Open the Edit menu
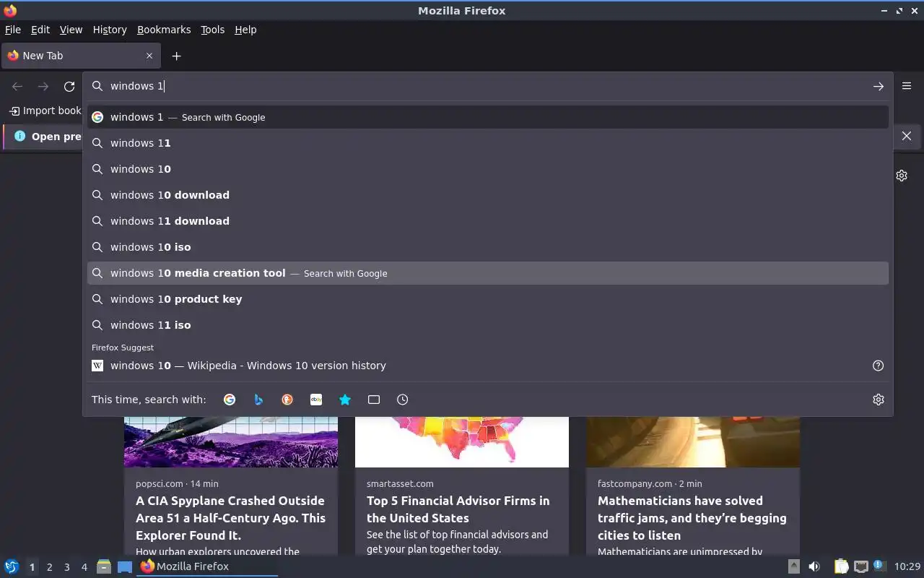Viewport: 924px width, 578px height. click(x=40, y=30)
